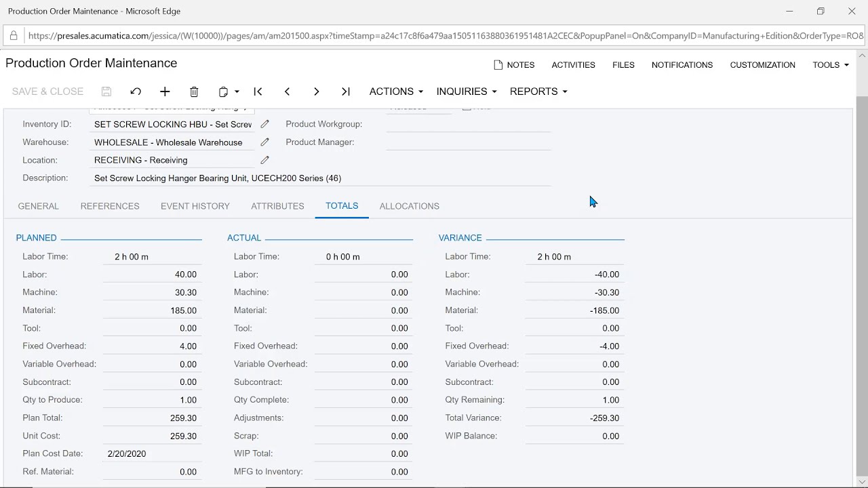Click the Location field RECEIVING

(x=173, y=160)
